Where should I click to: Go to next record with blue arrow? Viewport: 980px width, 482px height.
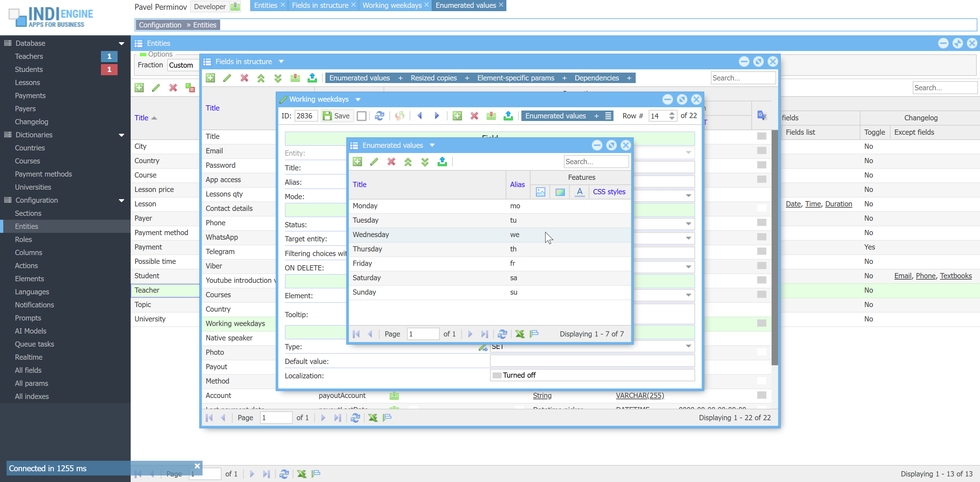tap(437, 116)
